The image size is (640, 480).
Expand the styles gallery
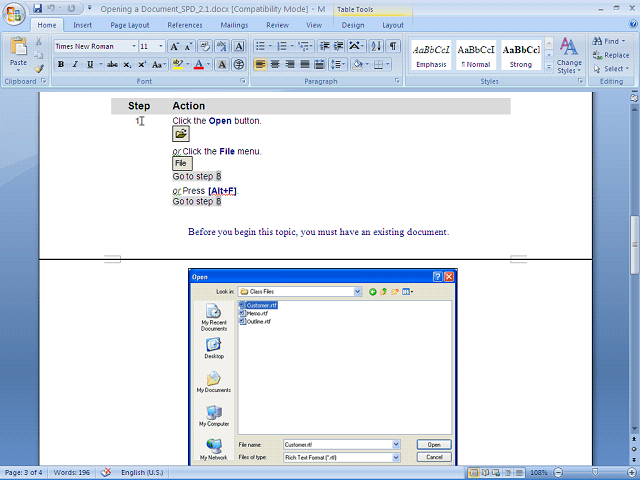pos(549,67)
